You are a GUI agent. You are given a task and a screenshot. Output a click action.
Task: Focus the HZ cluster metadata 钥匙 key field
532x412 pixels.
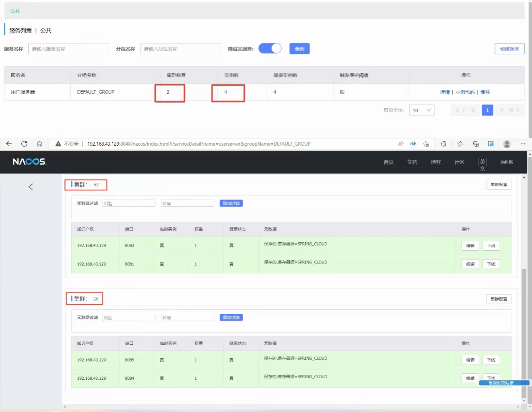129,203
